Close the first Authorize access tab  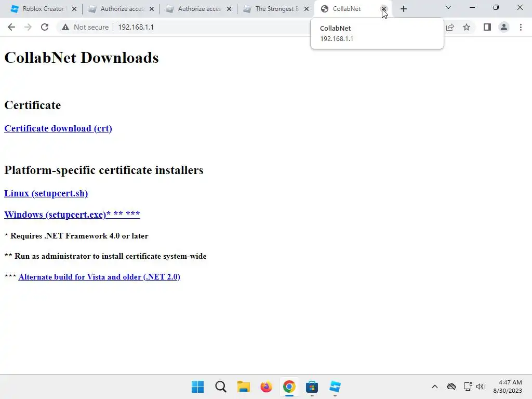[x=152, y=9]
